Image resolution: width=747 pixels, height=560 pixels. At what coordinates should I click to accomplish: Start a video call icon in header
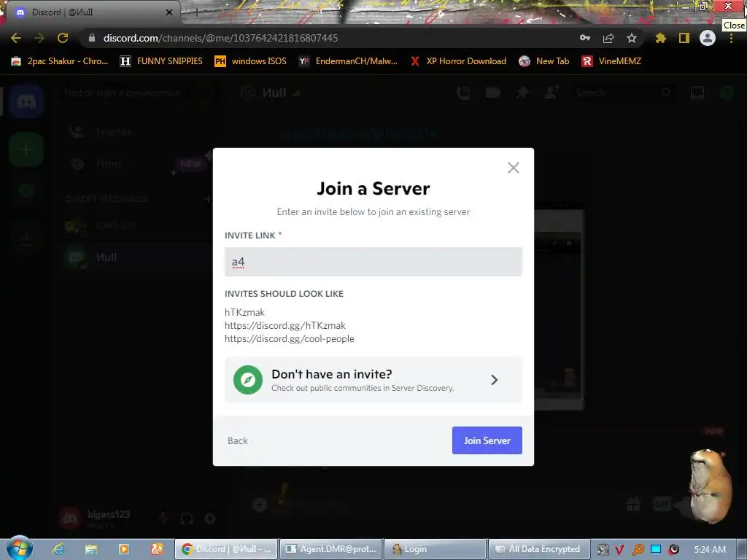492,93
